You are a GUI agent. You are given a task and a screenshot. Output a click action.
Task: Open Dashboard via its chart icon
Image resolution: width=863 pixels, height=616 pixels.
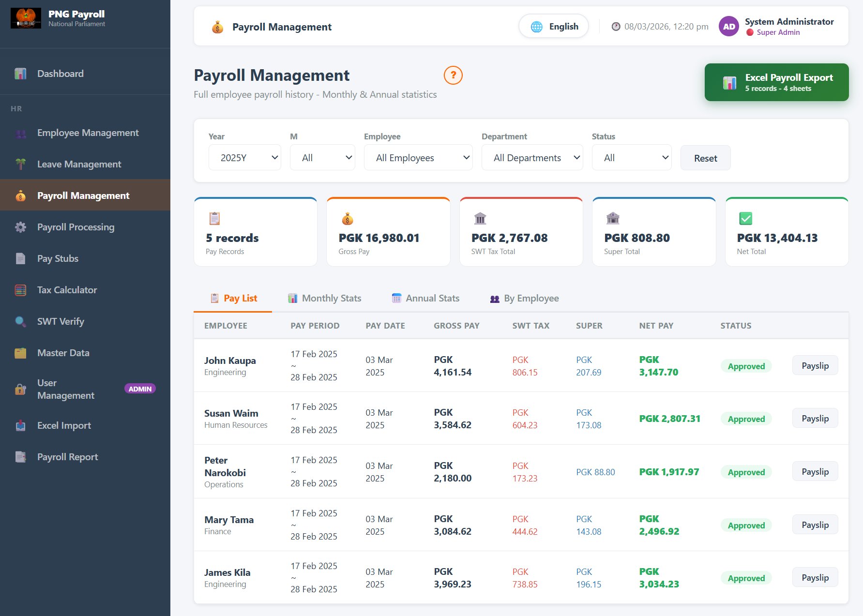pyautogui.click(x=20, y=74)
